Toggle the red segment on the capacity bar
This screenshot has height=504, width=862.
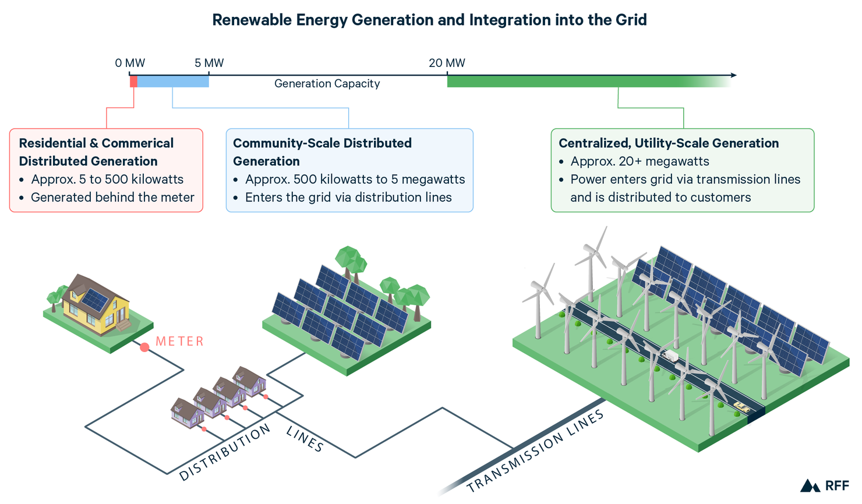[133, 81]
